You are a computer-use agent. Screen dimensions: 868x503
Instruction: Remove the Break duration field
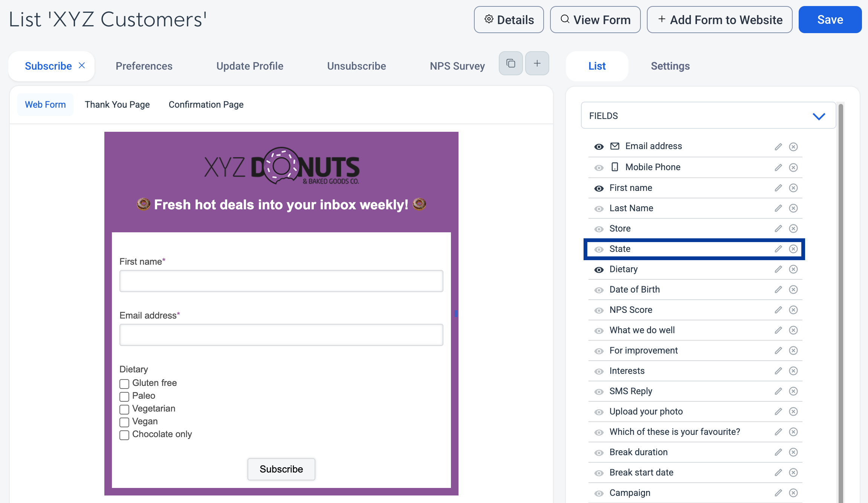[x=793, y=452]
